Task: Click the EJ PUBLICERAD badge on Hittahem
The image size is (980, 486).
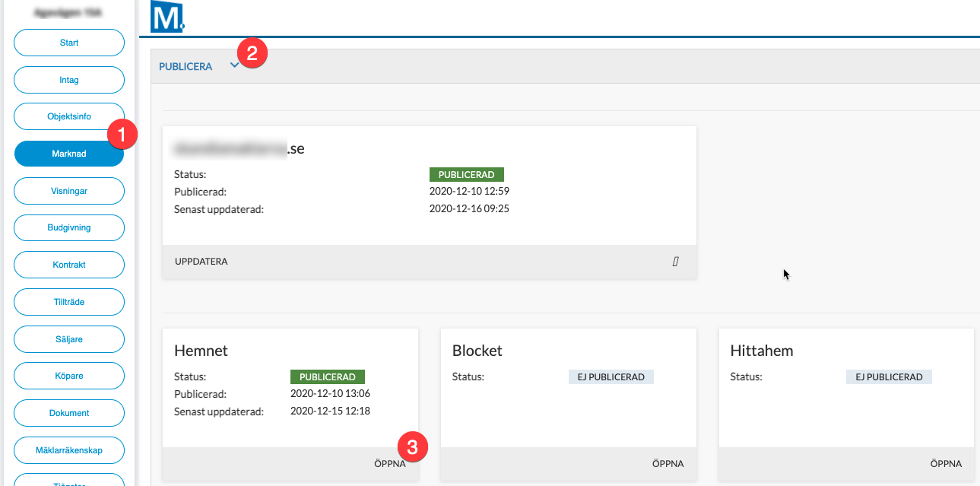Action: point(889,377)
